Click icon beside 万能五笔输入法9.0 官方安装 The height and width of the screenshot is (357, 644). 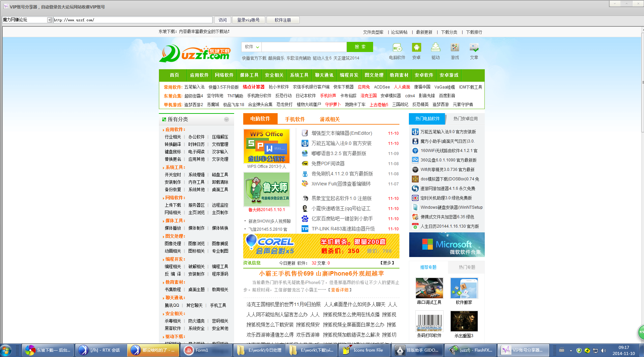click(305, 143)
